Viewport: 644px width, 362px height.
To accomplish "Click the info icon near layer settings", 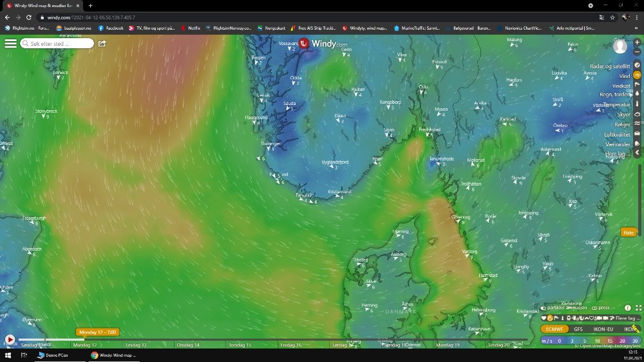I will click(x=627, y=308).
